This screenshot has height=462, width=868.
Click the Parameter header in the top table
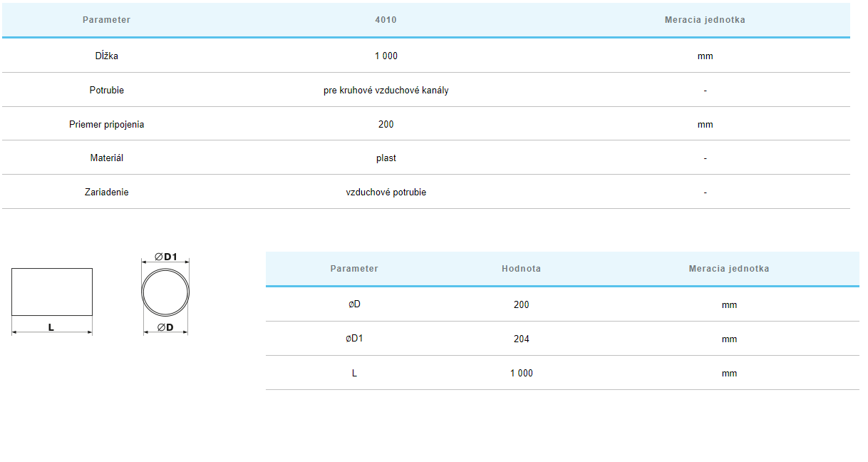[106, 20]
